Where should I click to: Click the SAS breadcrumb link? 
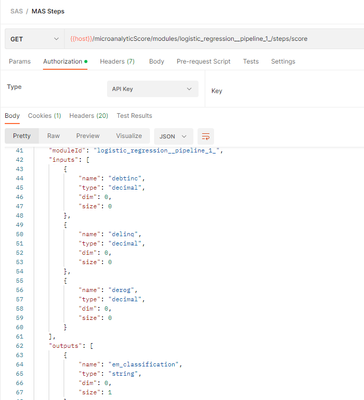[16, 11]
